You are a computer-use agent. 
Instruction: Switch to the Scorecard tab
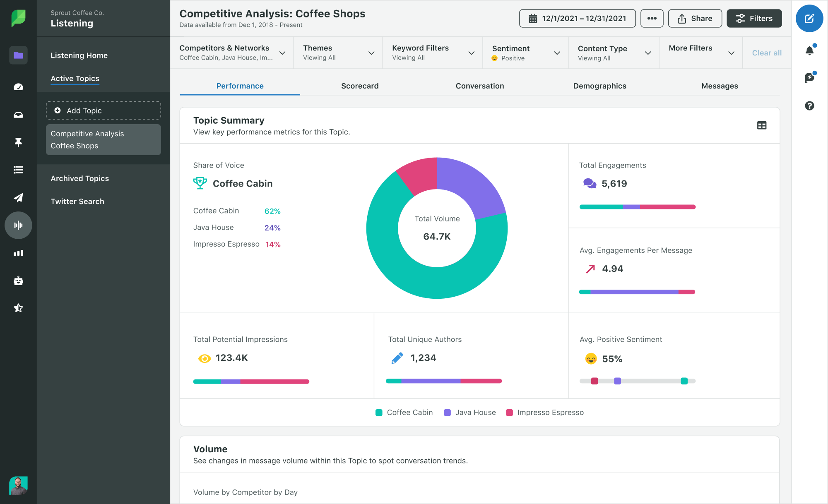click(x=360, y=85)
